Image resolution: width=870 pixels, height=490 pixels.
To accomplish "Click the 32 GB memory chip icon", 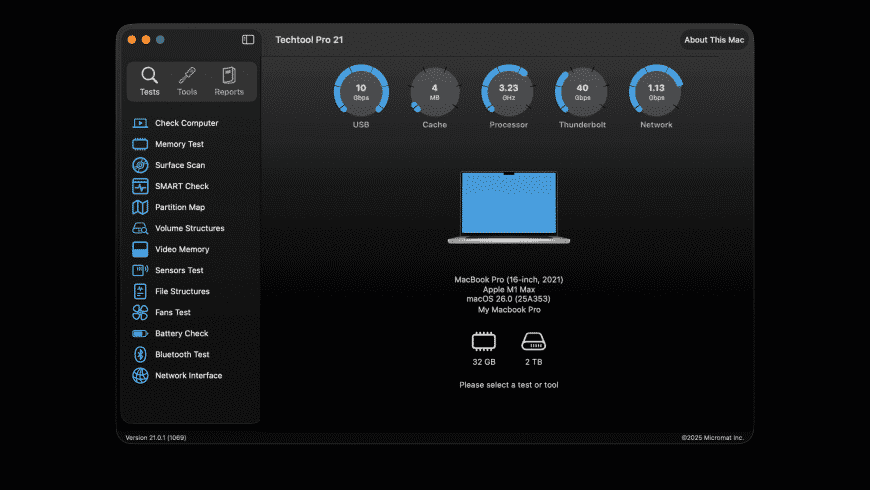I will click(484, 341).
